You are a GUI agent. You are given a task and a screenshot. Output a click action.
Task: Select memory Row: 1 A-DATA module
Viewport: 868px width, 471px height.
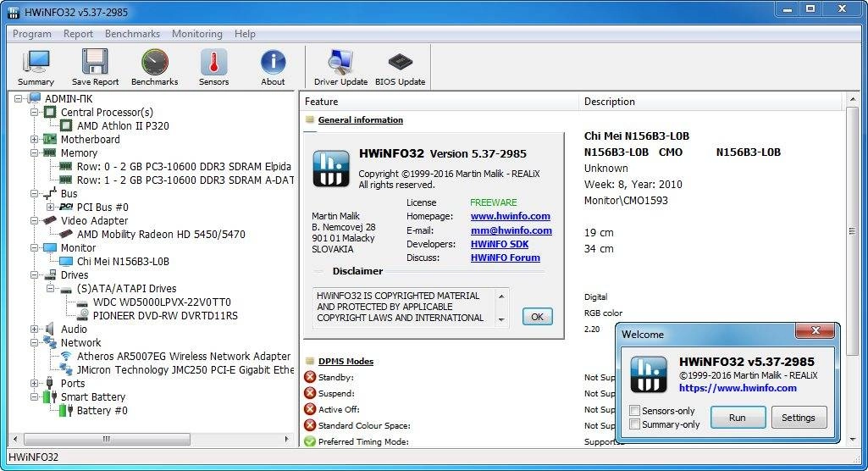point(185,180)
